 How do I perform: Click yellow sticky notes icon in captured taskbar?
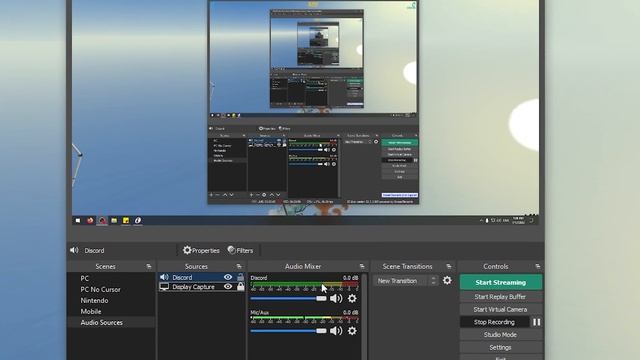click(126, 220)
